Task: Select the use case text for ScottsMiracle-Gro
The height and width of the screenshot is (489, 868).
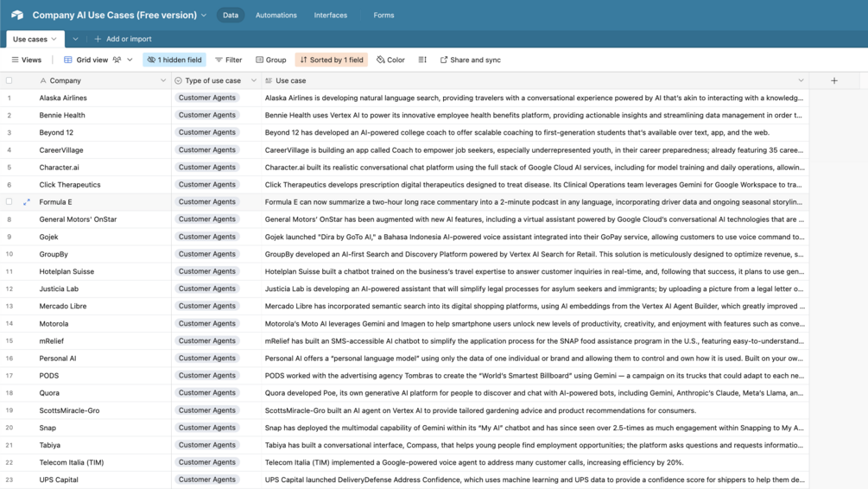Action: coord(480,410)
